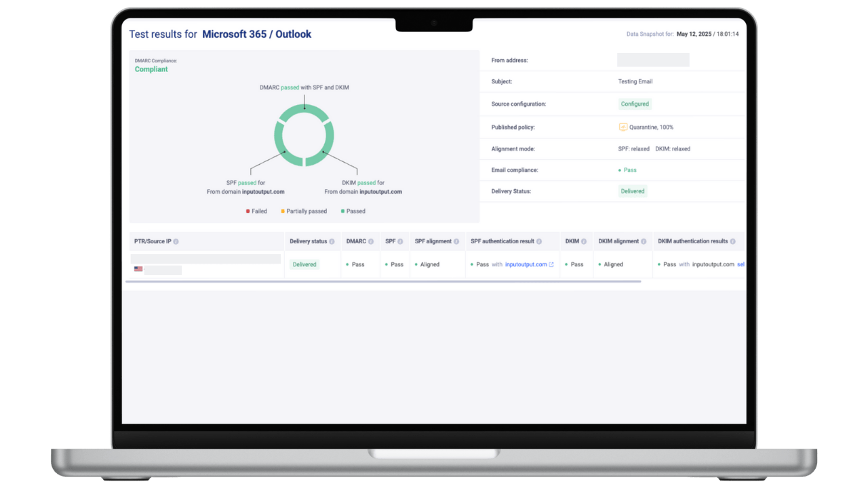Click the green Configured badge

click(635, 104)
